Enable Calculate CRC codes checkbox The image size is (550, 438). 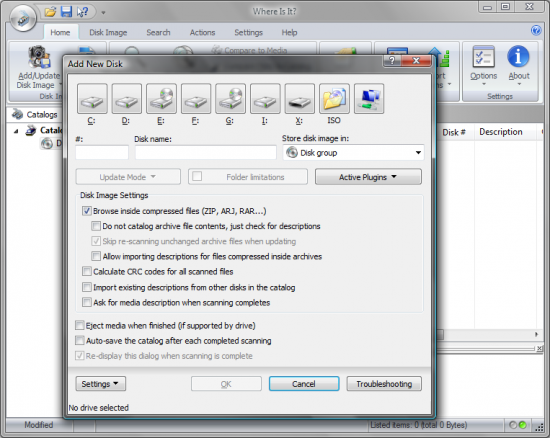(x=87, y=271)
